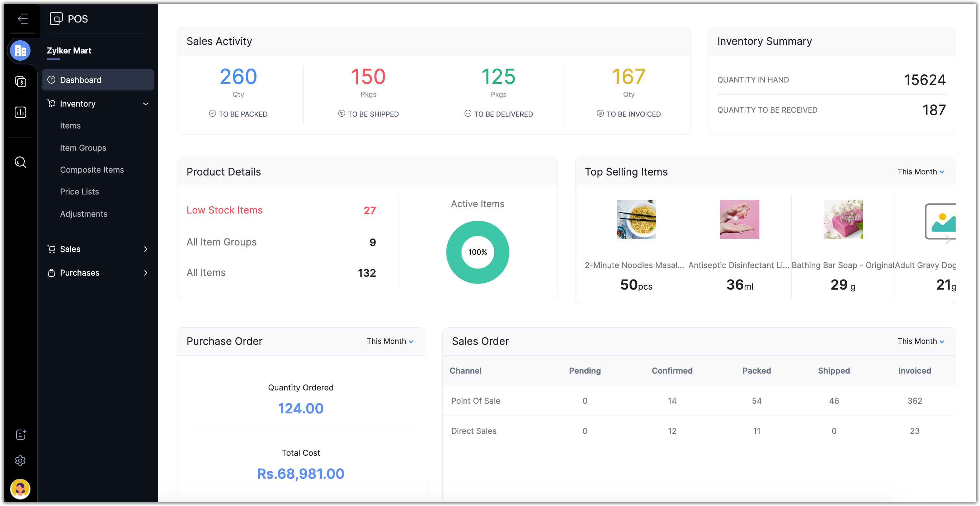Image resolution: width=980 pixels, height=506 pixels.
Task: Collapse the sidebar with the back-arrow icon
Action: [x=23, y=18]
